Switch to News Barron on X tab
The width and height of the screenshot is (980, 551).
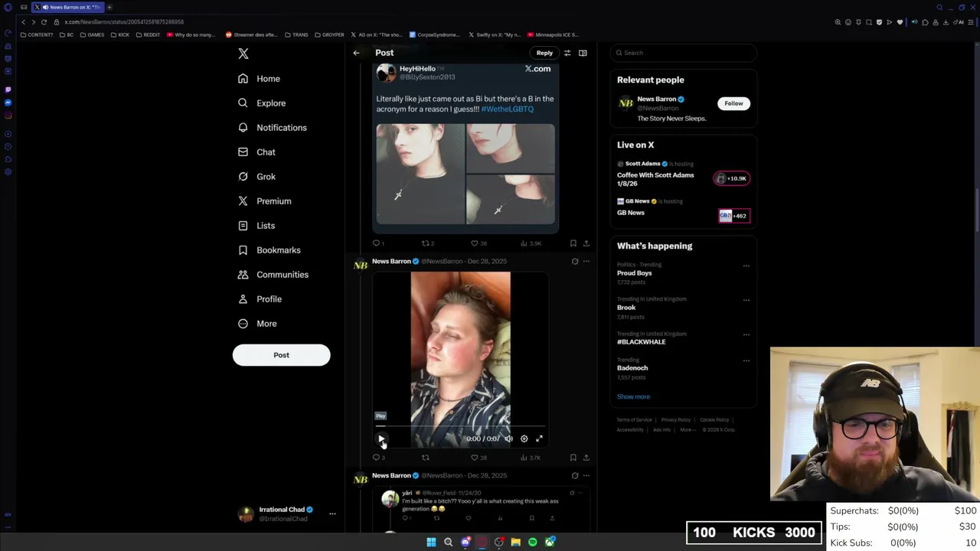(67, 7)
